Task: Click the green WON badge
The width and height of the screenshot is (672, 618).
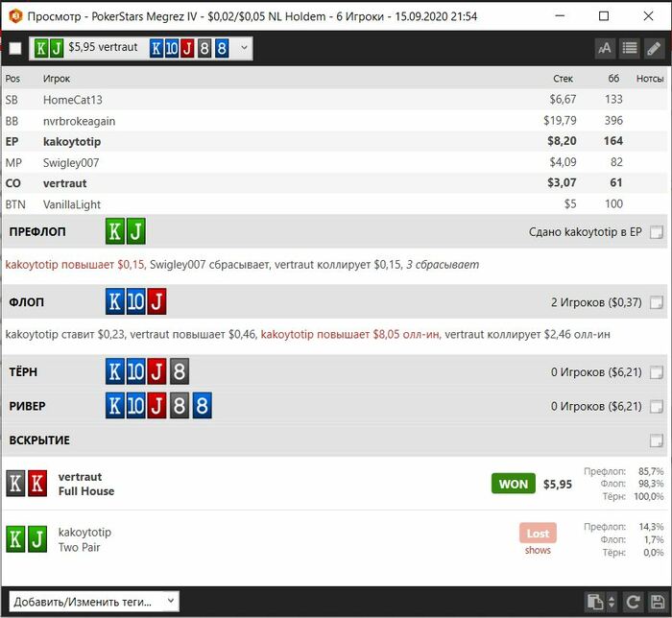Action: (513, 484)
